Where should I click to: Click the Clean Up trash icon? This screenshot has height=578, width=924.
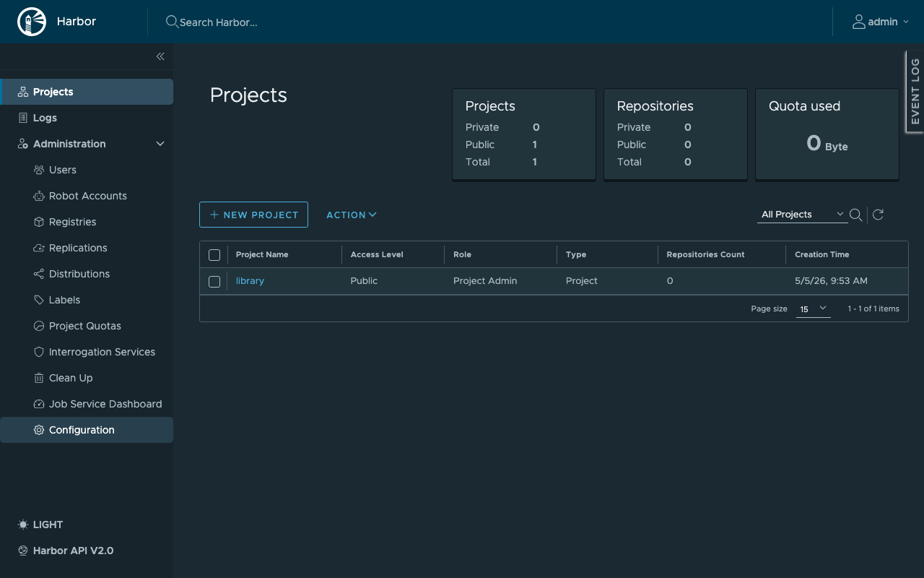39,378
